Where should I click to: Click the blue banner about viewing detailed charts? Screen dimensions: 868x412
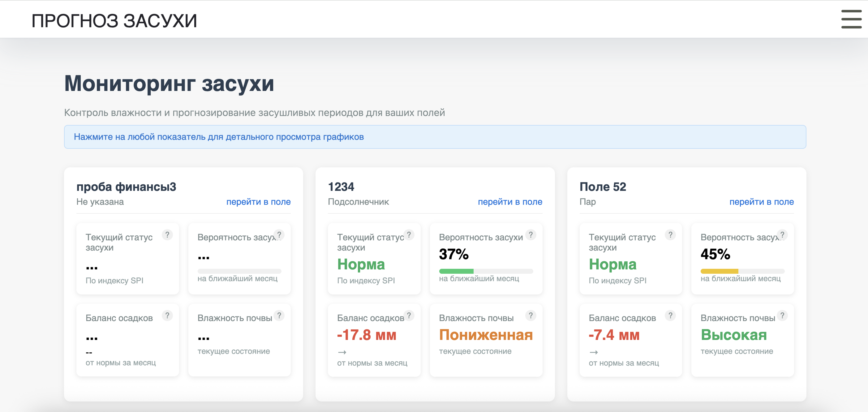click(434, 137)
